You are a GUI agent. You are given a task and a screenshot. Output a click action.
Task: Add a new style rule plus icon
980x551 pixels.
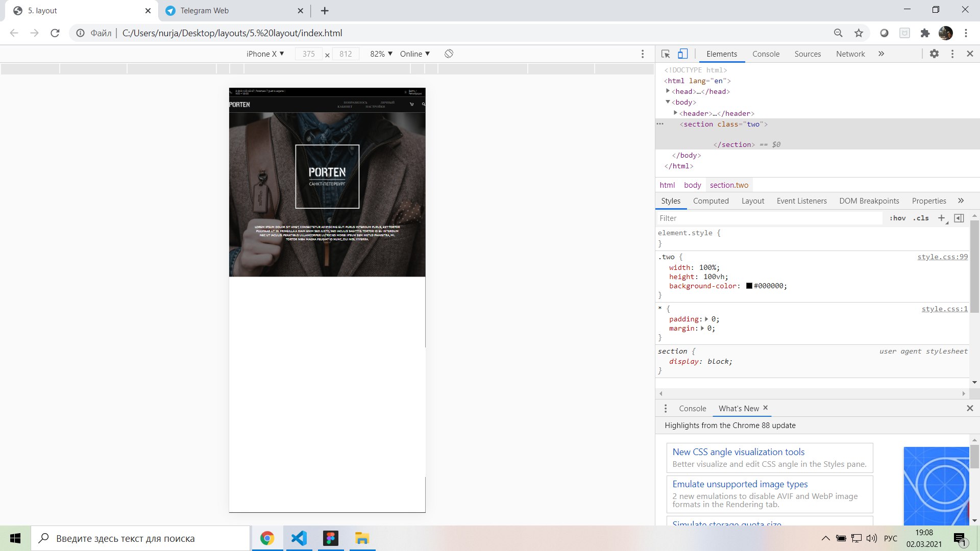pos(942,218)
